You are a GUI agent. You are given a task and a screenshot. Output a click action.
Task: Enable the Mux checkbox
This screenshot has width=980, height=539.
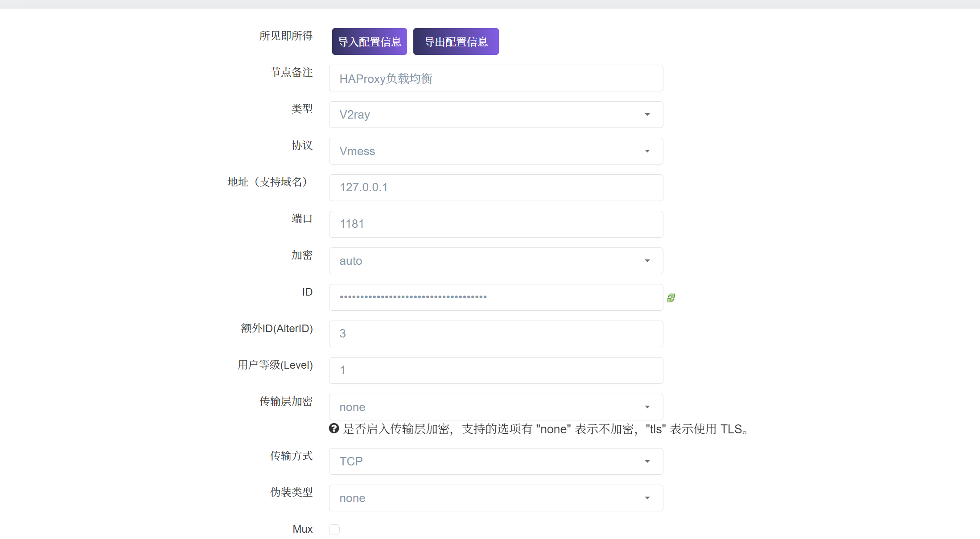[x=334, y=529]
